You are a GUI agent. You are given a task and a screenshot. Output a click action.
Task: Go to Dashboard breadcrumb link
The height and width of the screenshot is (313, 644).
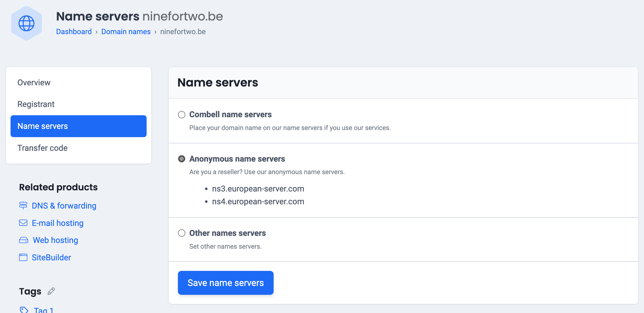click(74, 32)
